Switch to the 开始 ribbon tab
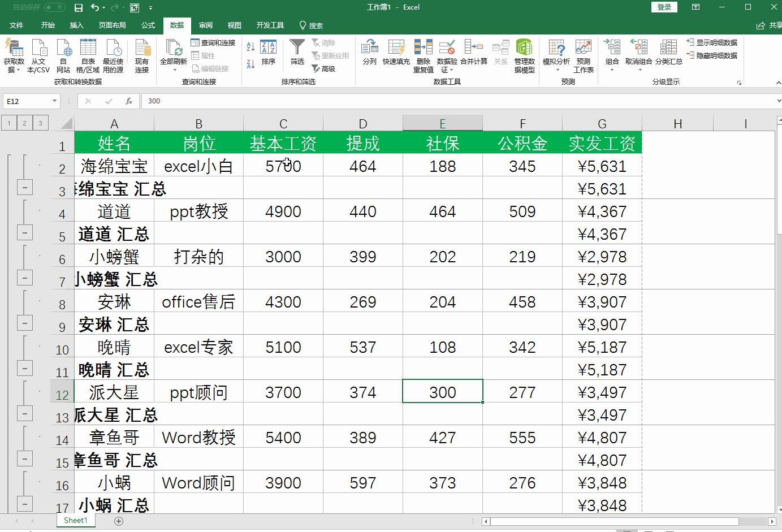This screenshot has height=532, width=782. click(47, 25)
